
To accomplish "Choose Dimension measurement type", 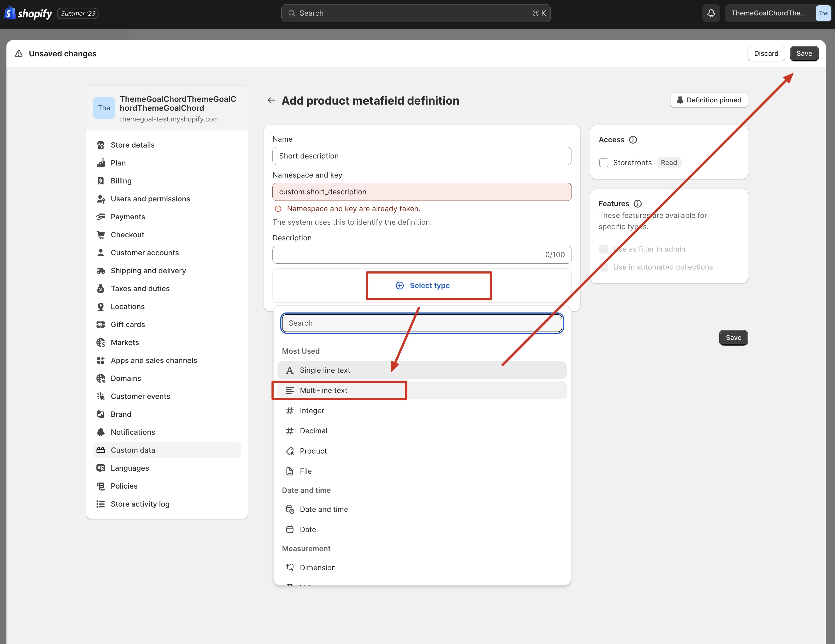I will (422, 568).
